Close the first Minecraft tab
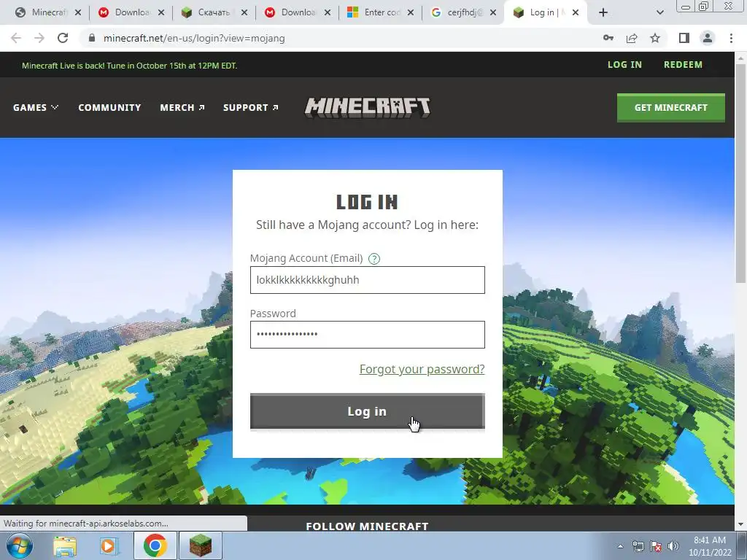Image resolution: width=747 pixels, height=560 pixels. coord(78,12)
